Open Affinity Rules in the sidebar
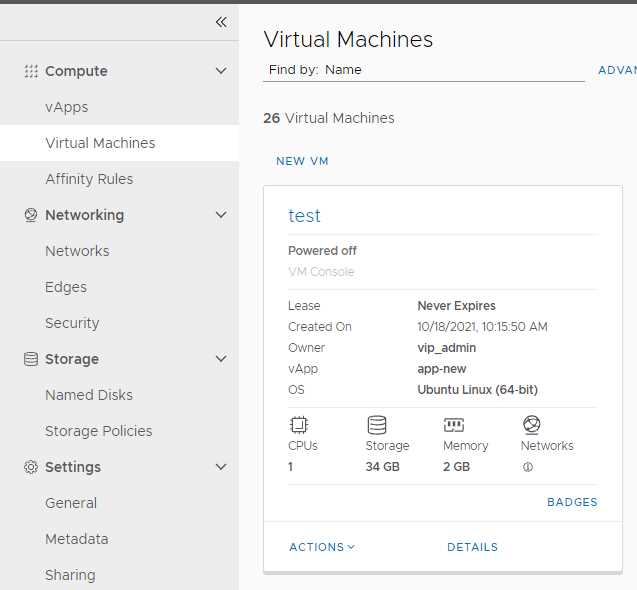The width and height of the screenshot is (637, 590). point(89,179)
